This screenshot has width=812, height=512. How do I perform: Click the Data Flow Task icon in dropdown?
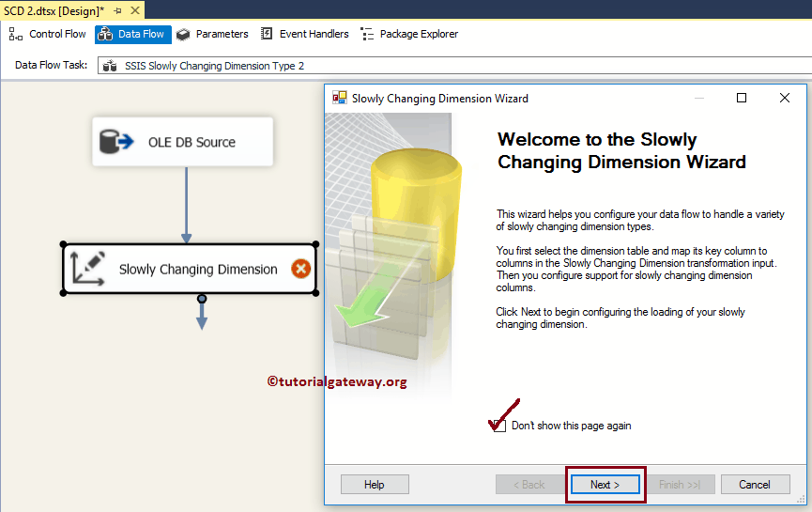[x=110, y=66]
